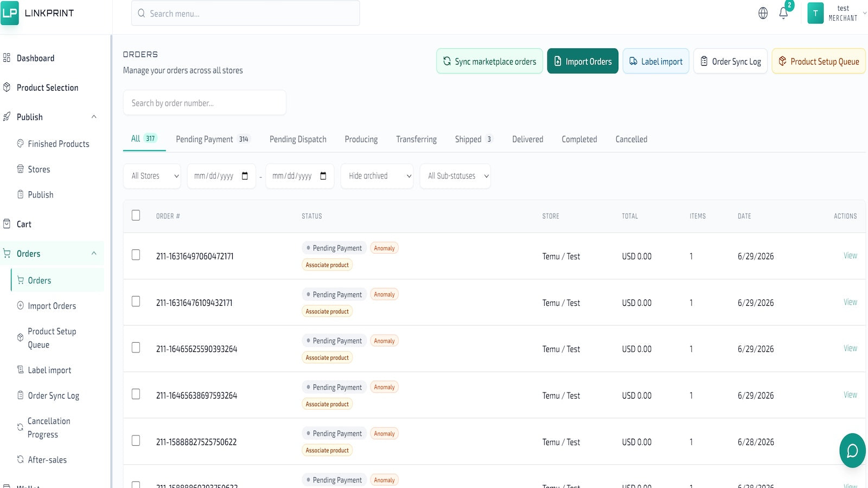
Task: Open Orders sub-item in sidebar
Action: [x=58, y=280]
